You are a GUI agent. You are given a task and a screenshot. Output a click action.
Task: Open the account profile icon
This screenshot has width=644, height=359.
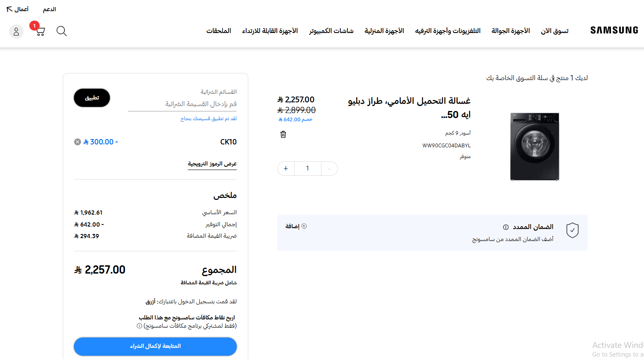coord(16,31)
